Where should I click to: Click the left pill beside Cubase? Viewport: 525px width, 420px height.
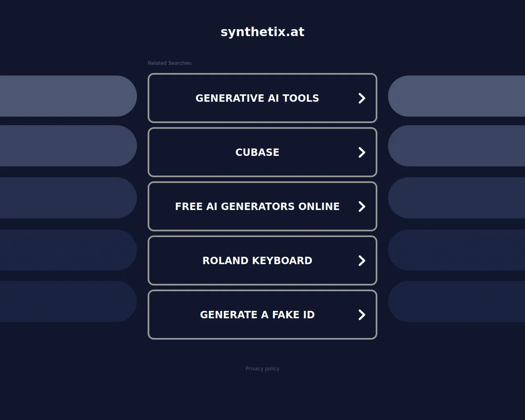point(68,146)
